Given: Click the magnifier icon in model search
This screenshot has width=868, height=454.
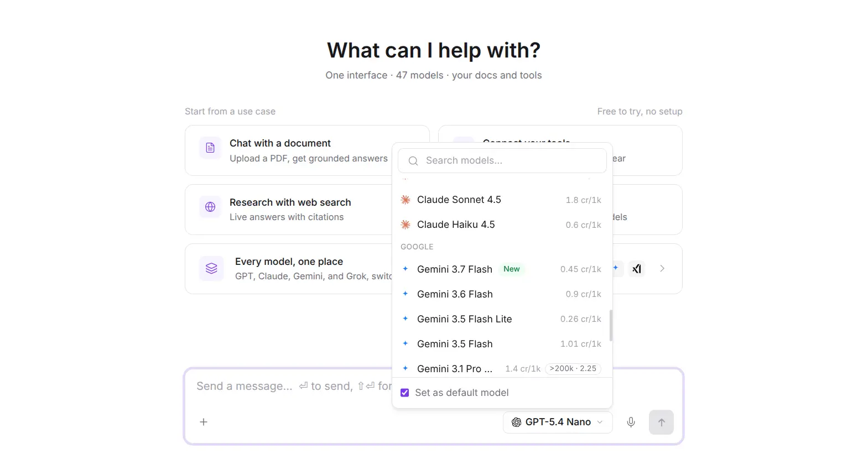Looking at the screenshot, I should 413,161.
